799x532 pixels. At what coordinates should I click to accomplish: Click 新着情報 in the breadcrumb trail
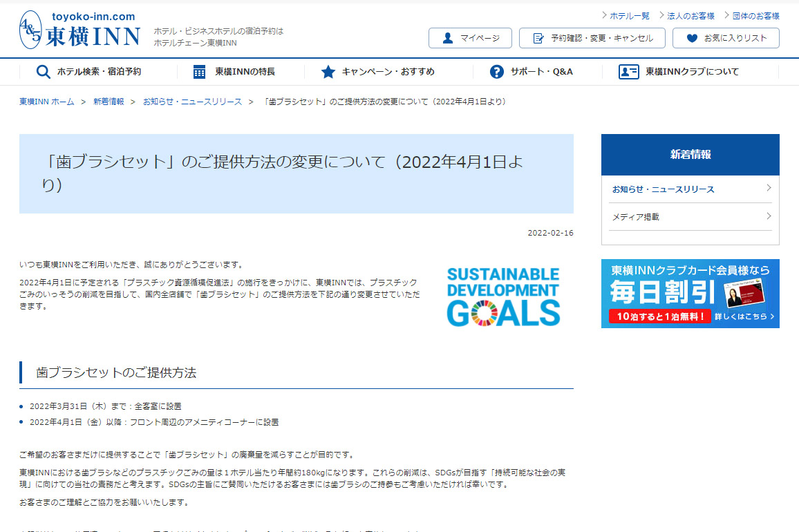[x=108, y=101]
